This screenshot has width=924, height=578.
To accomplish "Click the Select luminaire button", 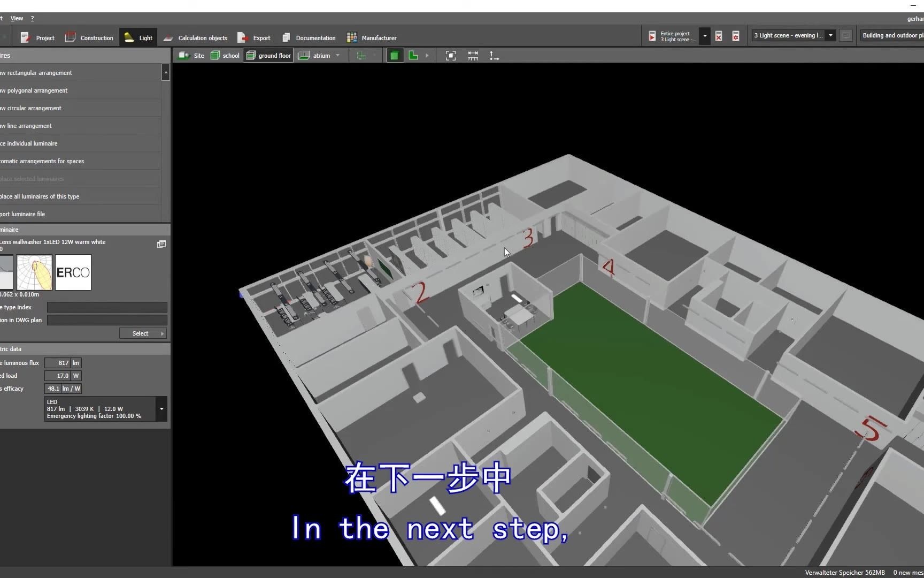I will click(x=143, y=333).
